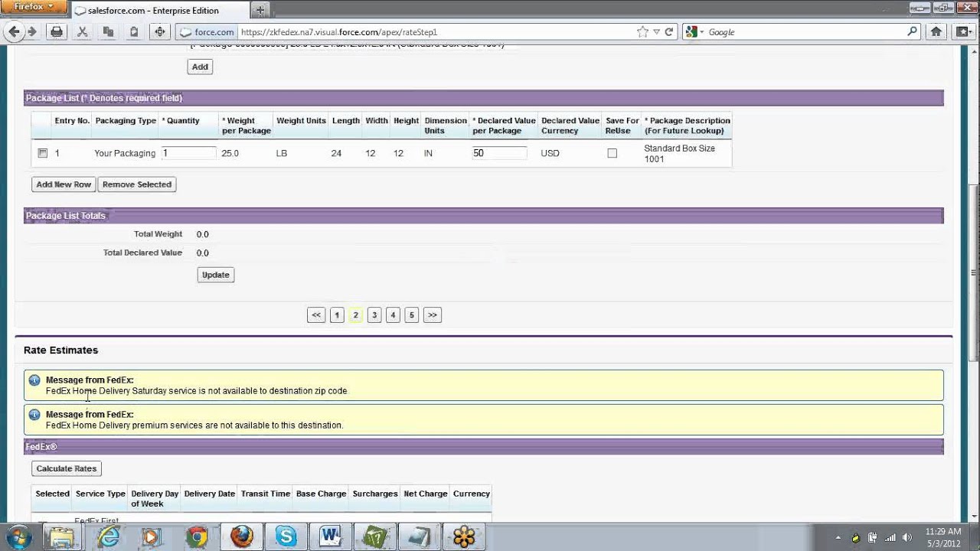The image size is (980, 551).
Task: Open the flower icon app in taskbar
Action: click(464, 537)
